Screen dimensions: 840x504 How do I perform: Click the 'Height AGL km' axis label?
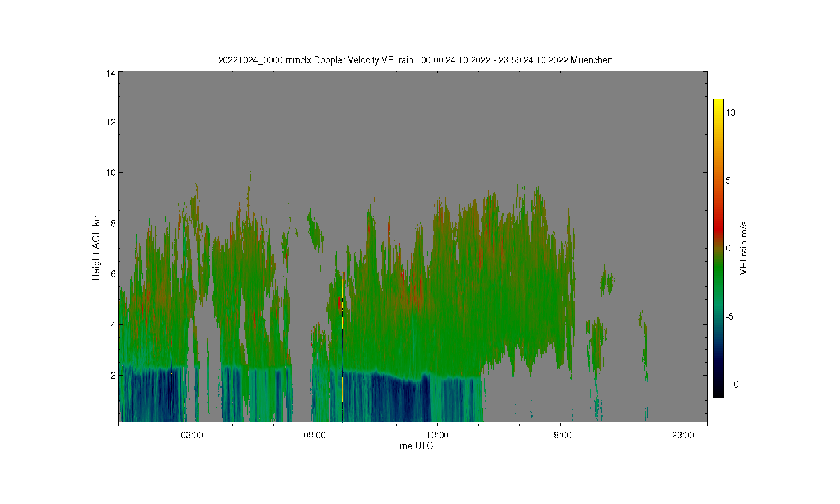(x=96, y=247)
